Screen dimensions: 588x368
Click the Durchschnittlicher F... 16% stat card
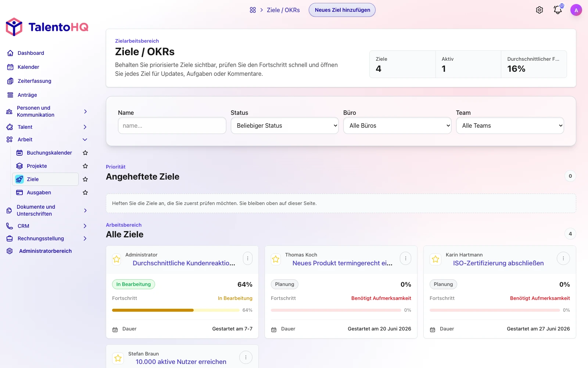(x=534, y=64)
